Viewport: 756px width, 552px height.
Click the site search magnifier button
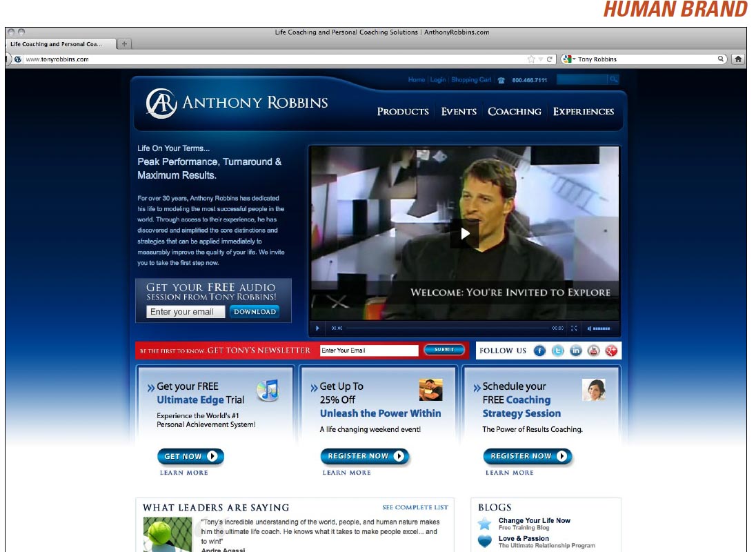pos(613,79)
